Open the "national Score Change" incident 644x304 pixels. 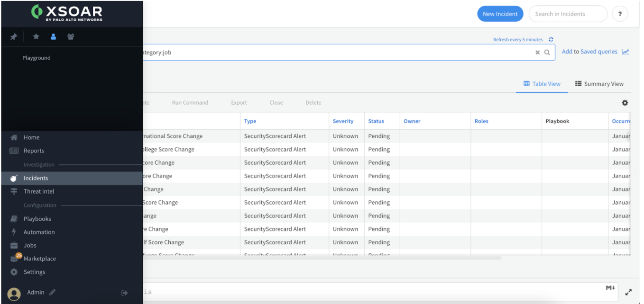(x=173, y=136)
